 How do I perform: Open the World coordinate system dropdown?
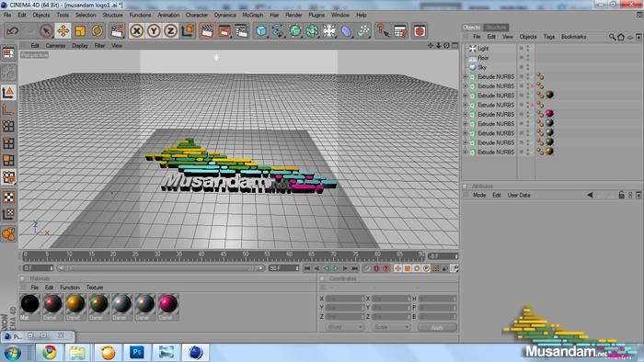[x=344, y=327]
